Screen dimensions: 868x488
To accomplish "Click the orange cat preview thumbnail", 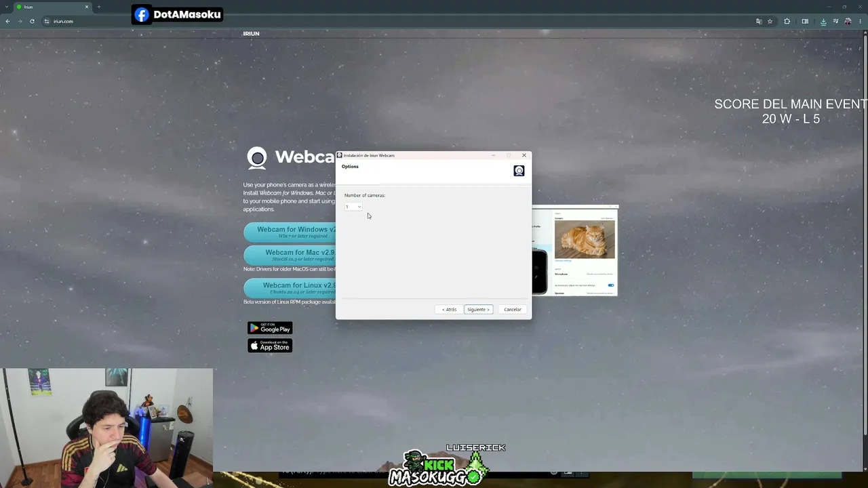I will click(585, 239).
